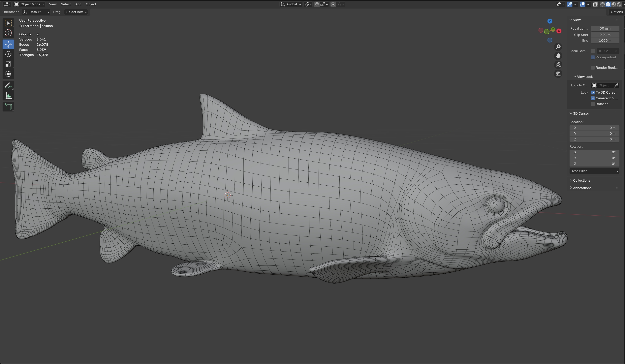The image size is (625, 364).
Task: Enable the Rotation lock checkbox
Action: [593, 104]
